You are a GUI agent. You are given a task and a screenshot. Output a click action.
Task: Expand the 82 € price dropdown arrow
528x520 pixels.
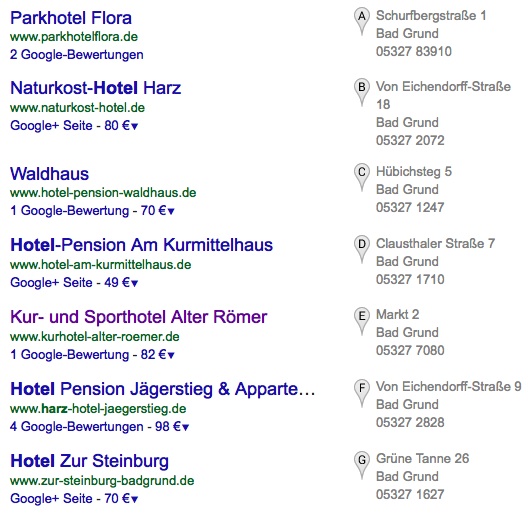pos(171,355)
